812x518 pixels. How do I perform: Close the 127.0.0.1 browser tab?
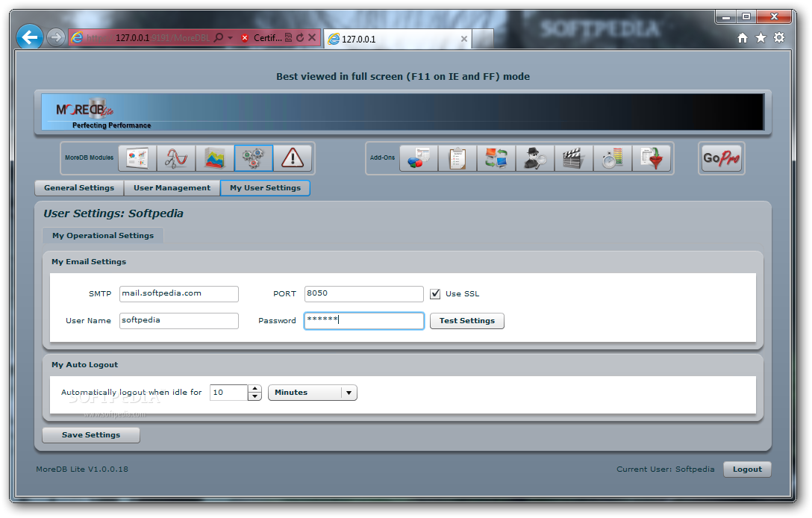(x=464, y=39)
